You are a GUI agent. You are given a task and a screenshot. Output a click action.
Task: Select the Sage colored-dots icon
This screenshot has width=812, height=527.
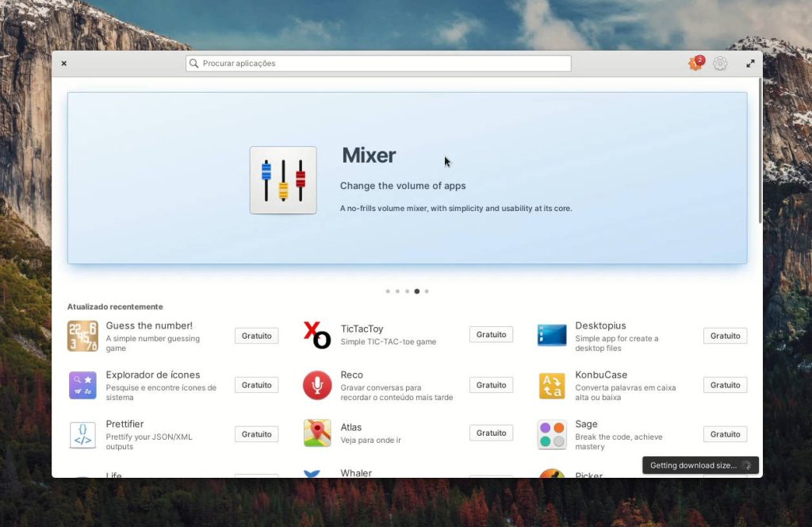[x=551, y=435]
